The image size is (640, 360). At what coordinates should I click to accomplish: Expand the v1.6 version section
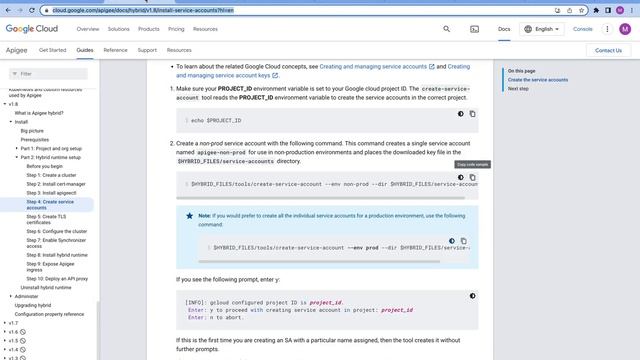click(5, 332)
